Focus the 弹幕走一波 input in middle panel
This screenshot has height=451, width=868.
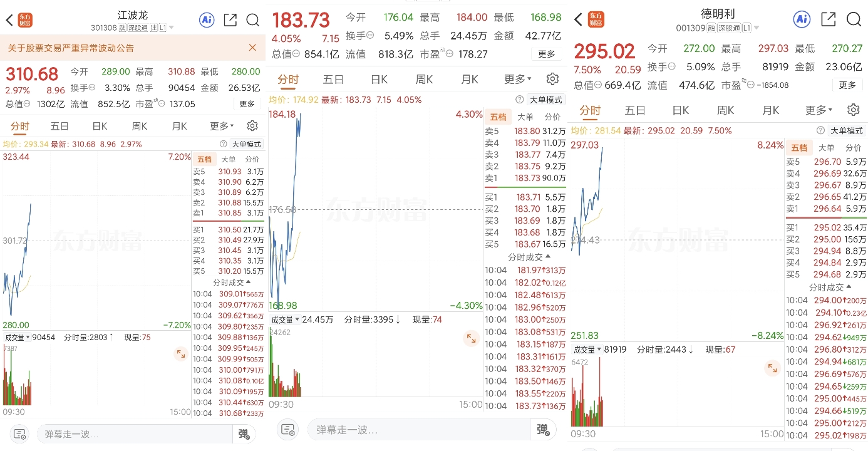pyautogui.click(x=419, y=430)
